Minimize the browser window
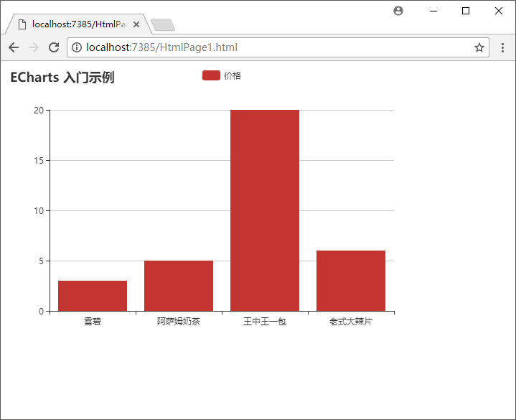 (433, 11)
